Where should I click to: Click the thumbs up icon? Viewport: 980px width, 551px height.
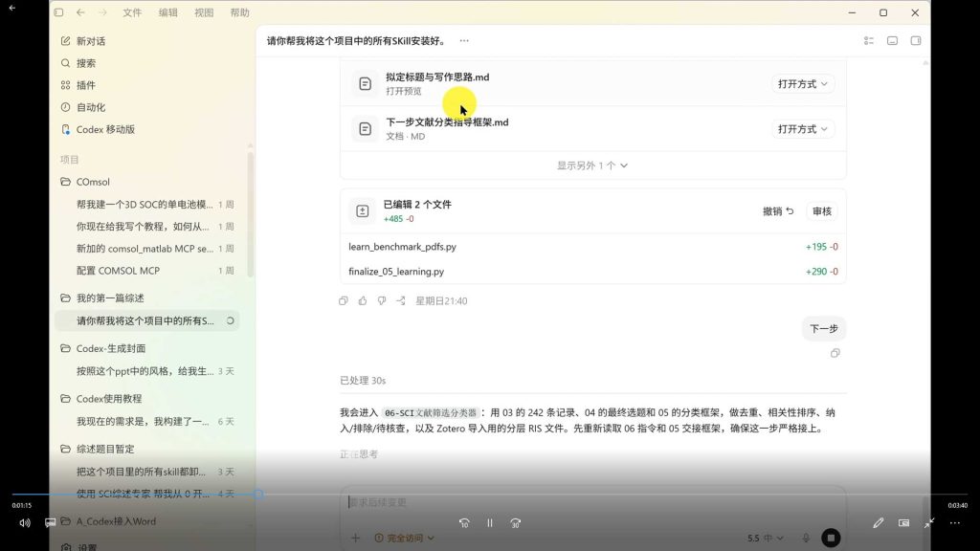coord(363,301)
